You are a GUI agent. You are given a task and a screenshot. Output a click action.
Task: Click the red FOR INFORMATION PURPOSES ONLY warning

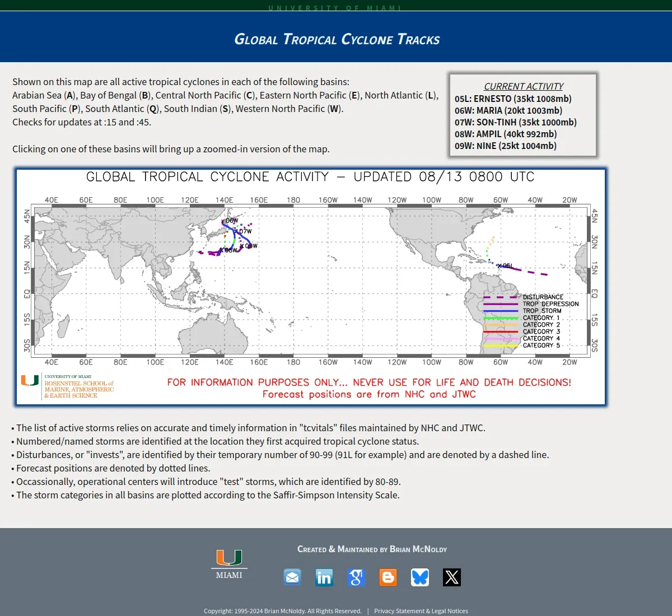click(369, 382)
